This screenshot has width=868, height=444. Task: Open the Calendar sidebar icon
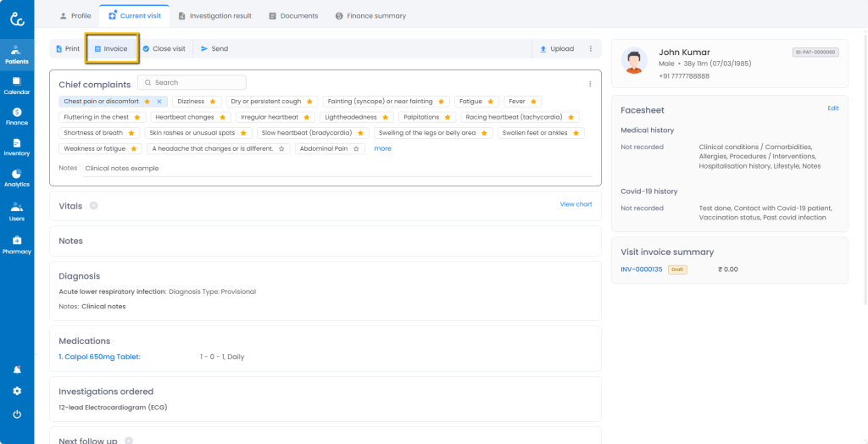pyautogui.click(x=16, y=85)
